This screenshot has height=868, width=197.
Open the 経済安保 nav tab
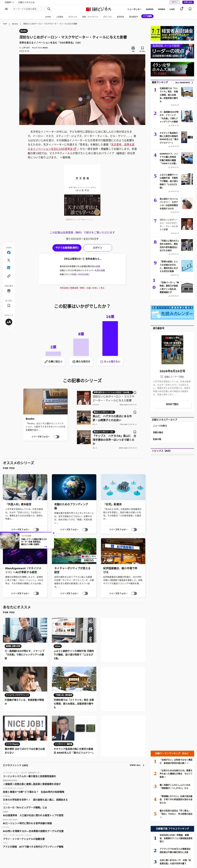[x=120, y=16]
